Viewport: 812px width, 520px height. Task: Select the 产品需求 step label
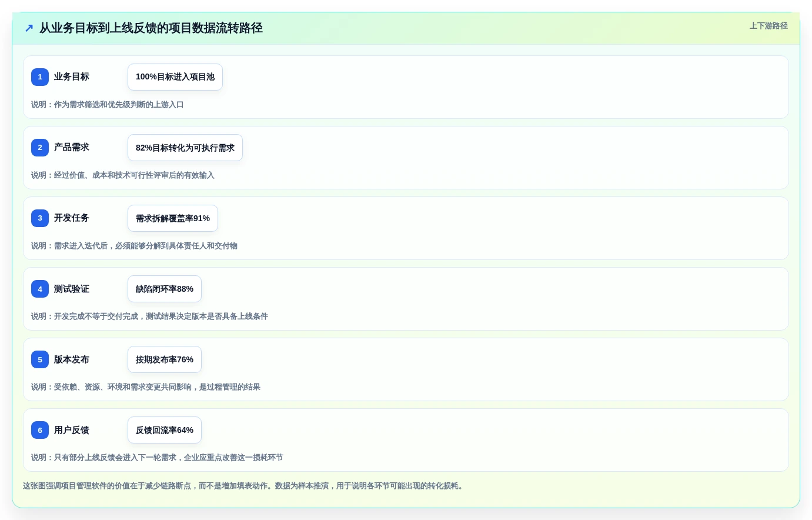point(72,147)
